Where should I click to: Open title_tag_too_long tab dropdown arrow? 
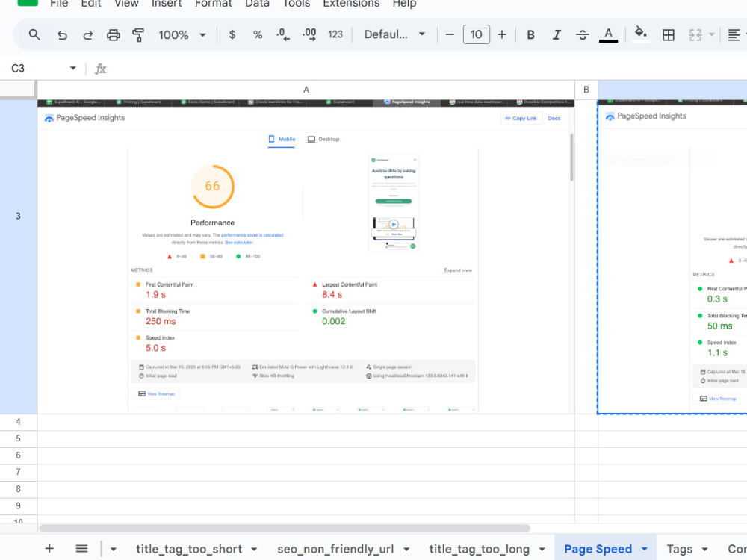(542, 549)
